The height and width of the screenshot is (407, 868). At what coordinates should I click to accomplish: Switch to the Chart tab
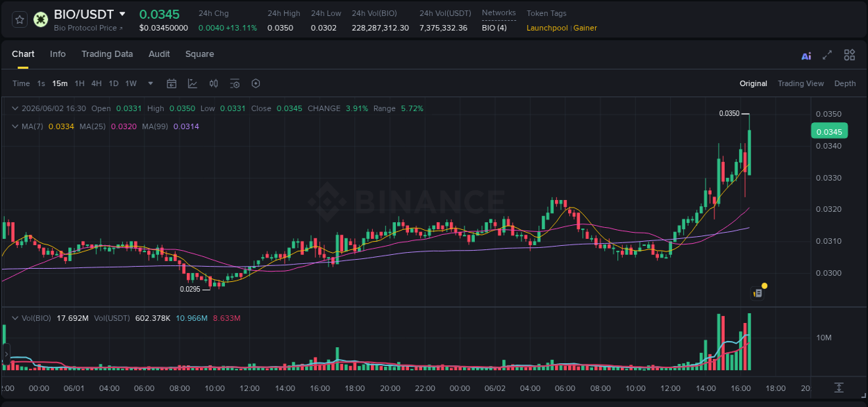23,54
